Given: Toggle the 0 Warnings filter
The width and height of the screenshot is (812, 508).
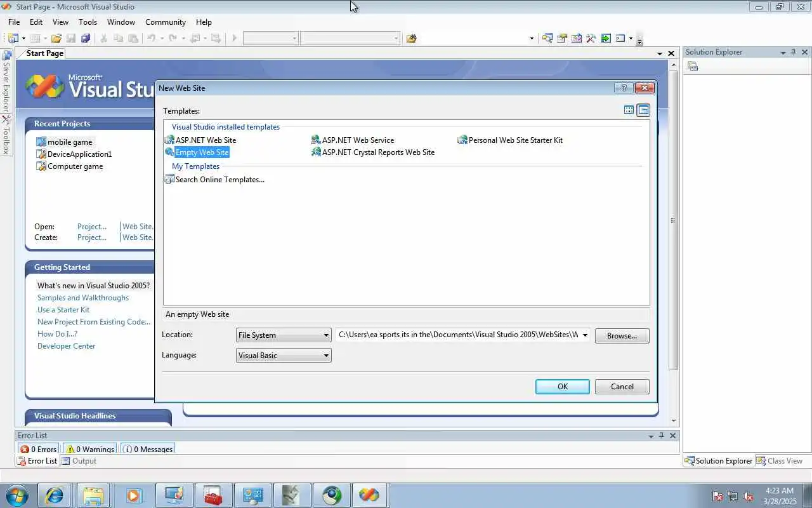Looking at the screenshot, I should [x=89, y=449].
